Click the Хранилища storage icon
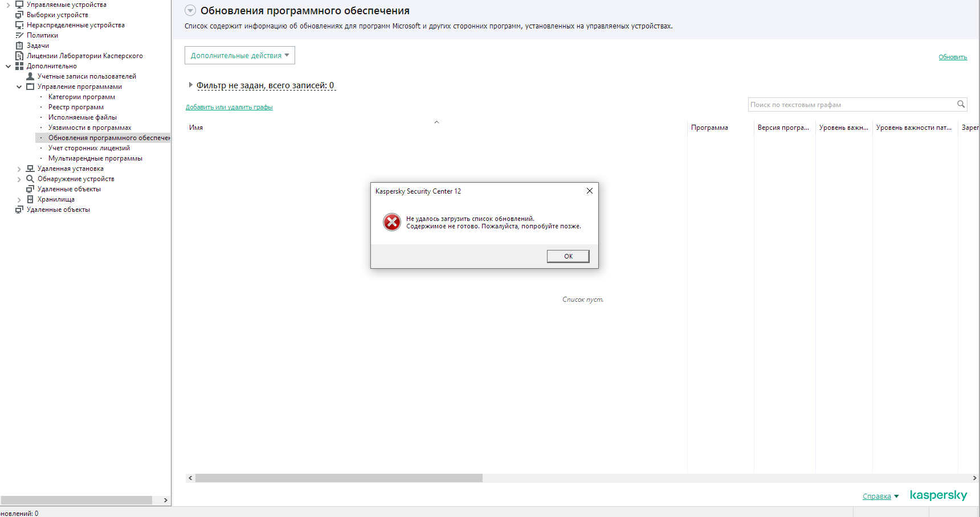980x517 pixels. point(30,199)
